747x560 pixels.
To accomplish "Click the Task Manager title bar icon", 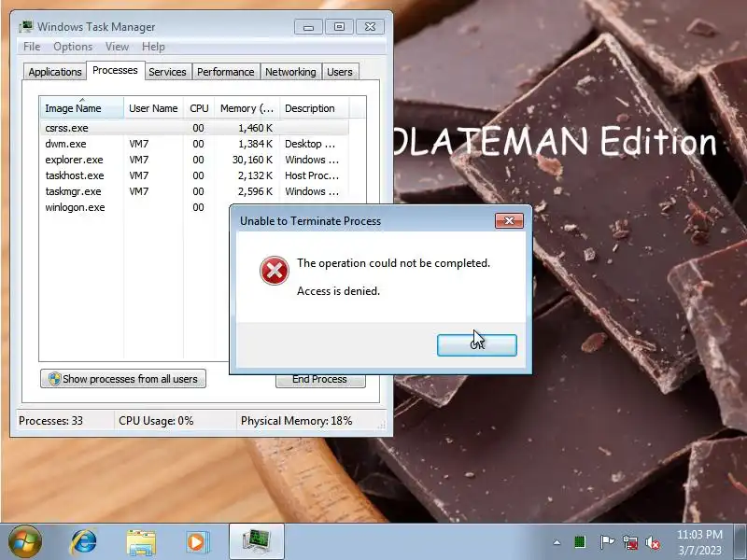I will [x=26, y=26].
